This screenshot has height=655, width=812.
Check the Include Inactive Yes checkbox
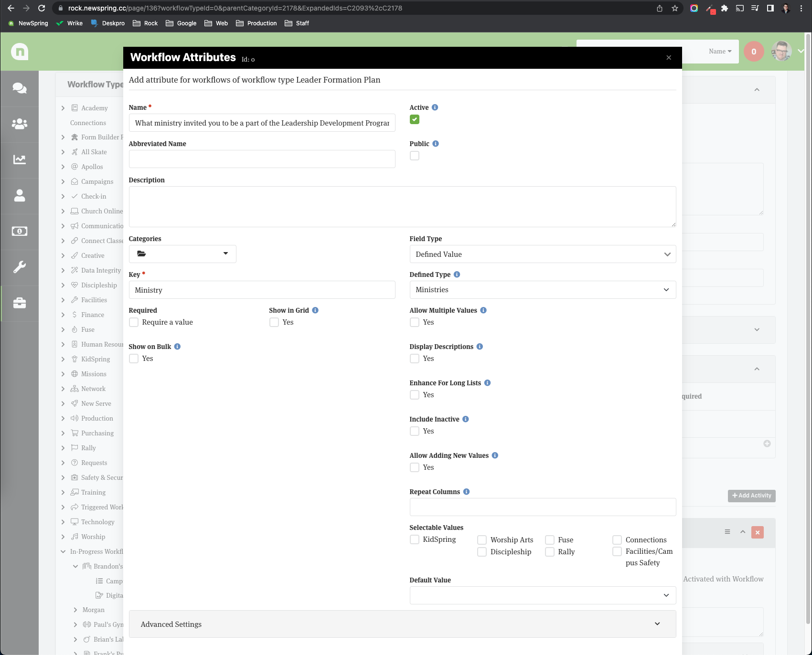(415, 431)
